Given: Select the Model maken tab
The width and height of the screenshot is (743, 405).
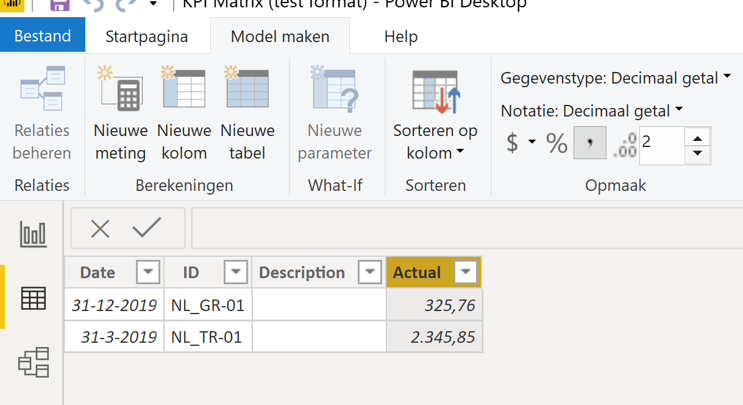Looking at the screenshot, I should tap(280, 36).
